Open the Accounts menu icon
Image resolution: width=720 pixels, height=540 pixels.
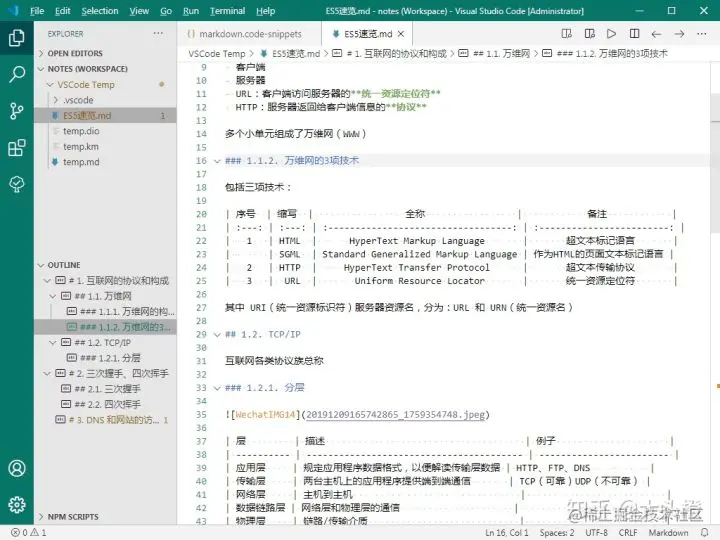tap(17, 468)
